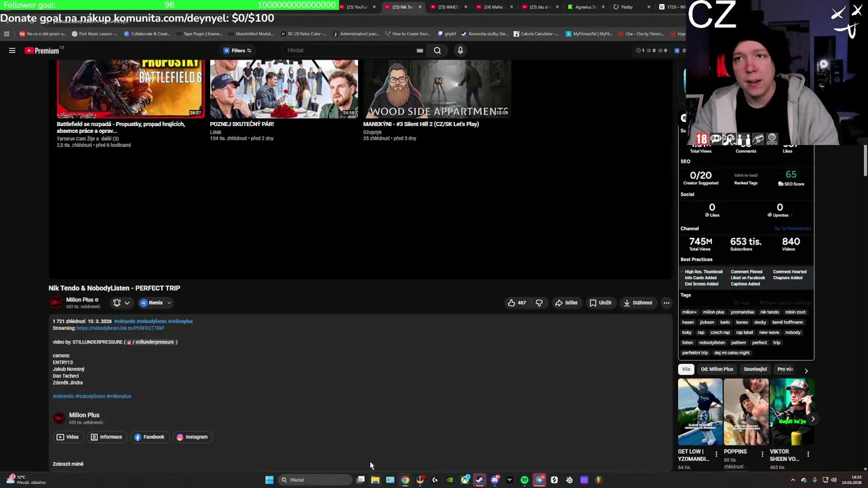The width and height of the screenshot is (868, 488).
Task: Dislike the video with thumbs down
Action: click(x=539, y=303)
